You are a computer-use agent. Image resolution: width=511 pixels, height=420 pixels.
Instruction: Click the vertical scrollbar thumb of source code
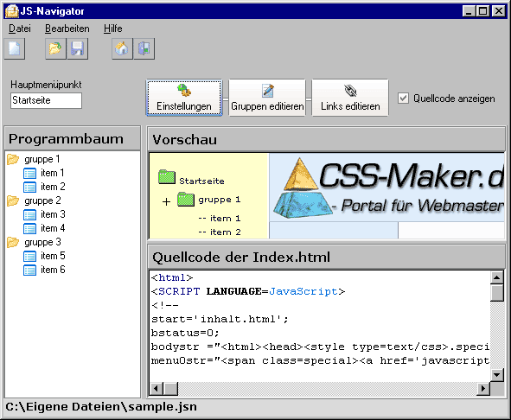(x=497, y=293)
